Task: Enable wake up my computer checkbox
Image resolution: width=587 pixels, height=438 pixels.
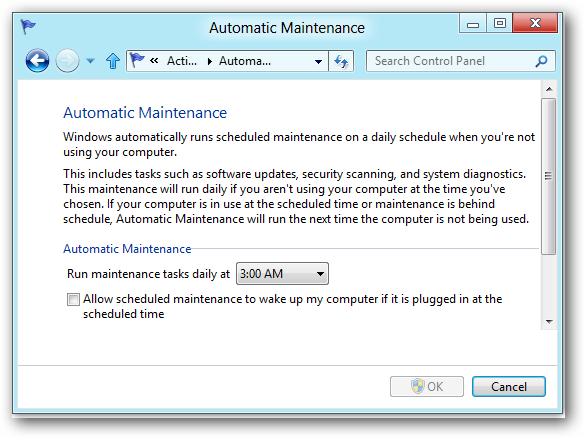Action: (73, 299)
